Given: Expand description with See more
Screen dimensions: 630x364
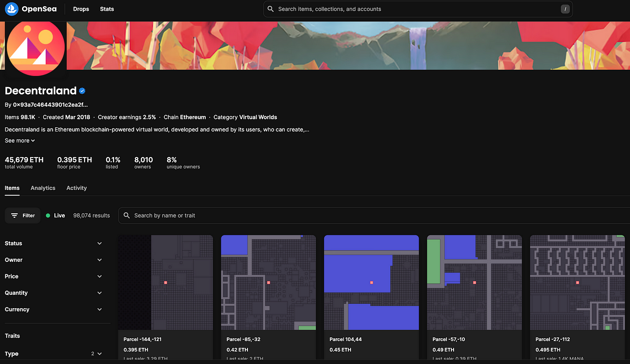Looking at the screenshot, I should (20, 141).
